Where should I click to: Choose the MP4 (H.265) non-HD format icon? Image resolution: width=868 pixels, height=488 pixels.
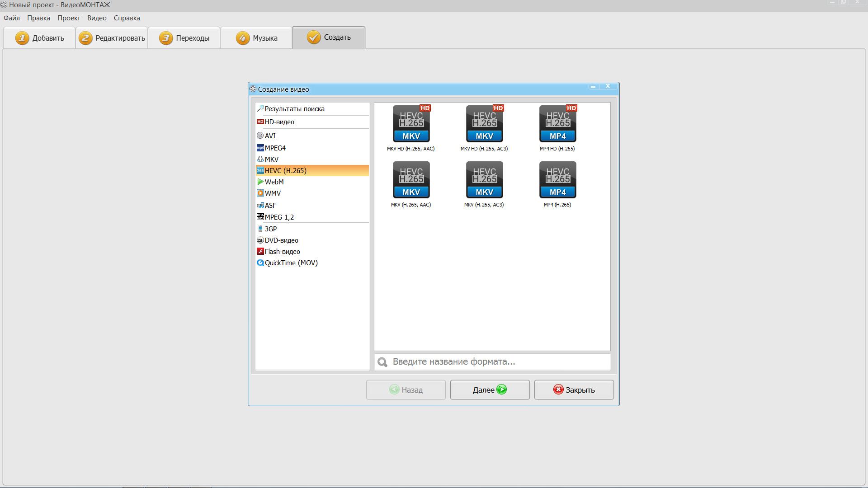[x=558, y=180]
